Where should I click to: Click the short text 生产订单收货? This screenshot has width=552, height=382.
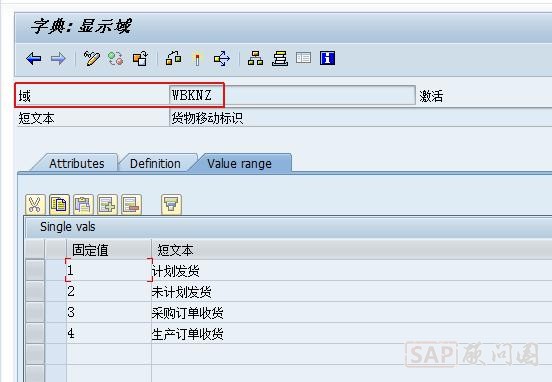click(x=188, y=334)
